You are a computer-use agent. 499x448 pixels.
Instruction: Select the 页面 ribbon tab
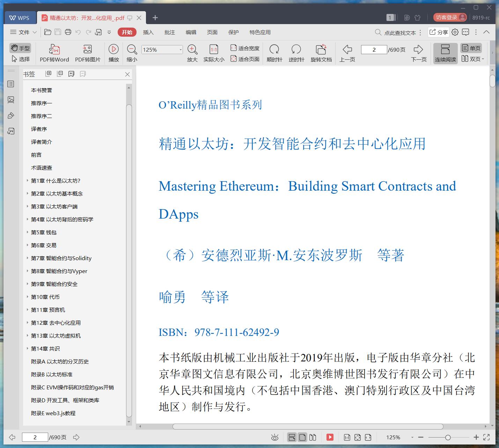pos(212,32)
